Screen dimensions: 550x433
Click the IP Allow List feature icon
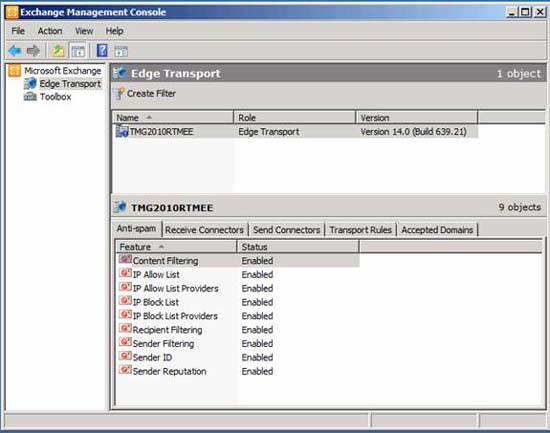tap(125, 273)
